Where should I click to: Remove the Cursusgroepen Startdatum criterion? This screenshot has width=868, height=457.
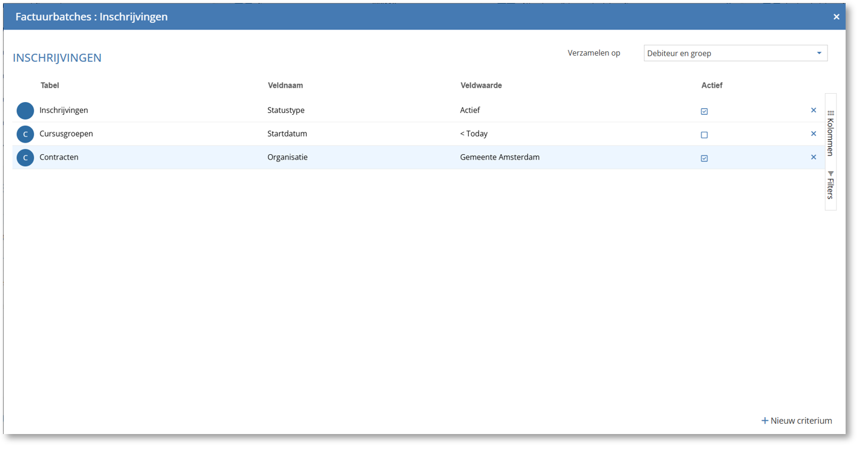(x=813, y=134)
